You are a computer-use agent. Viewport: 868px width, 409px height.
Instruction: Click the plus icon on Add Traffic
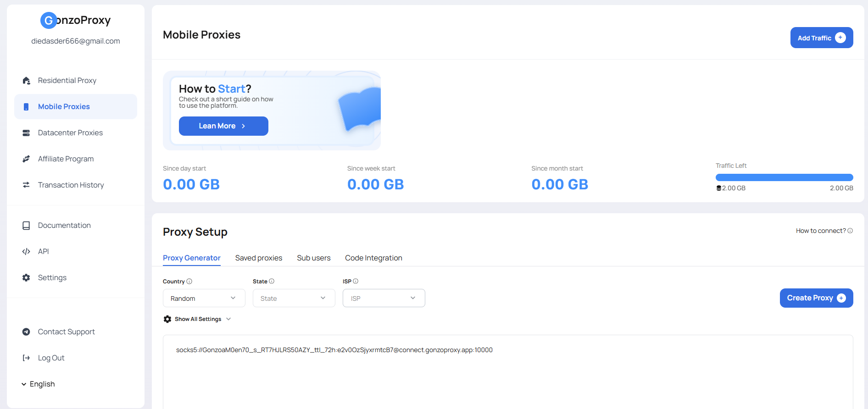point(840,38)
